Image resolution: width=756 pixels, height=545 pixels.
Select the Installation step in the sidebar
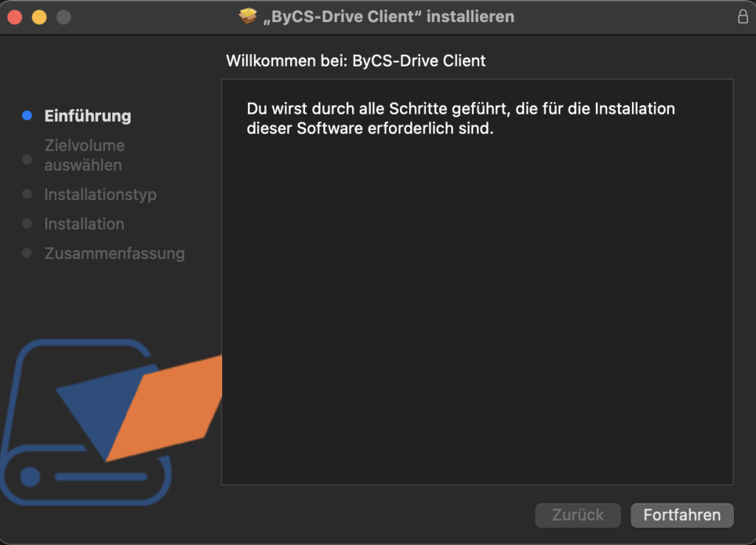click(84, 224)
